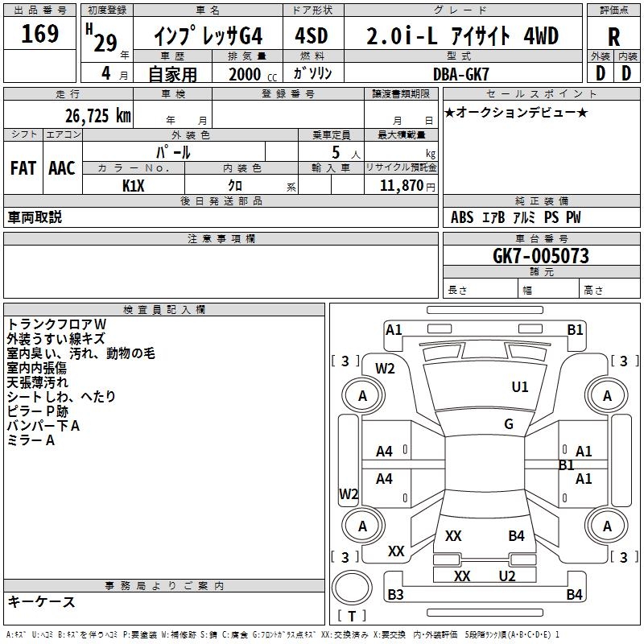Click front-right wheel A circle
Viewport: 644px width, 644px height.
607,396
